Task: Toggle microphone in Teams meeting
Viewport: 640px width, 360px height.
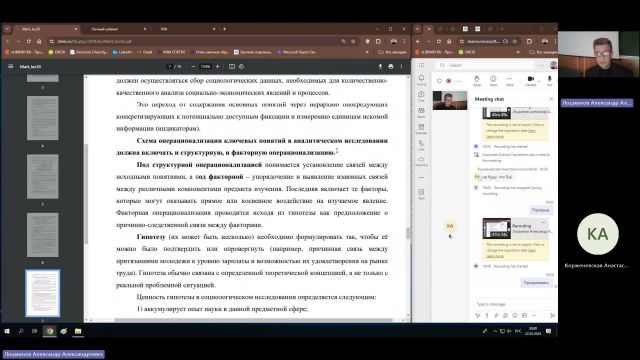Action: click(549, 80)
